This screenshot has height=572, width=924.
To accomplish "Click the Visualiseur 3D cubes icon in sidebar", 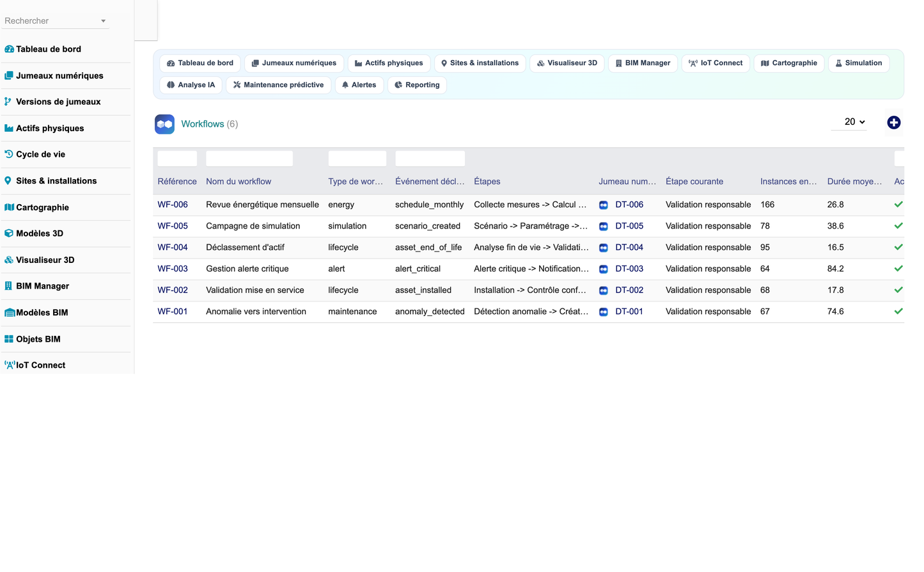I will coord(9,260).
